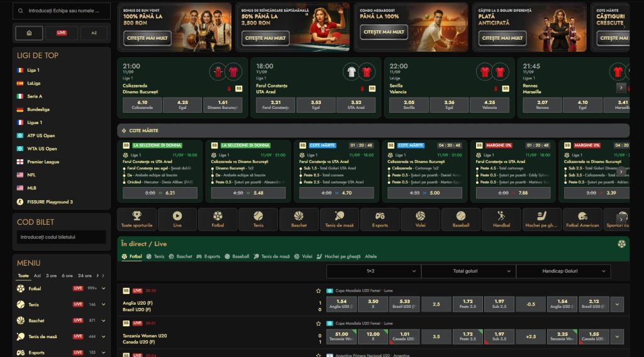Open the Fotbal sport category icon

click(218, 219)
